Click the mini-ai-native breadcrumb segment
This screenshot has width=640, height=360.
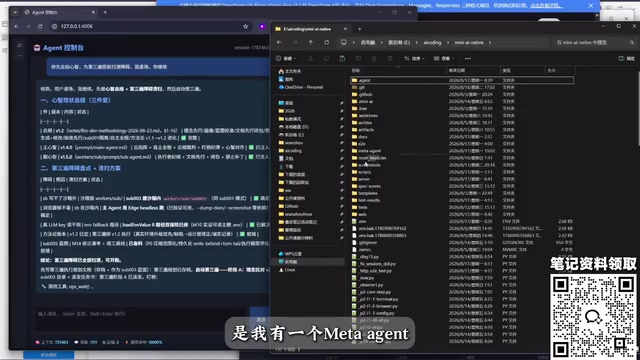pyautogui.click(x=469, y=42)
